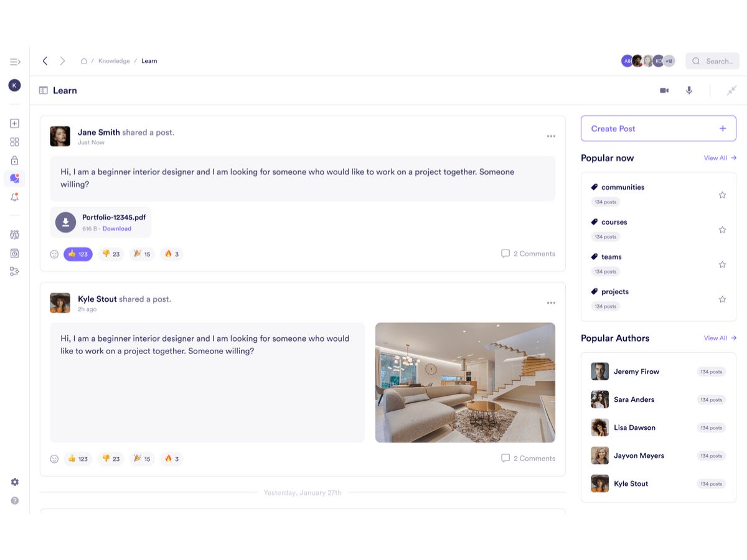Star the communities tag

(x=722, y=195)
